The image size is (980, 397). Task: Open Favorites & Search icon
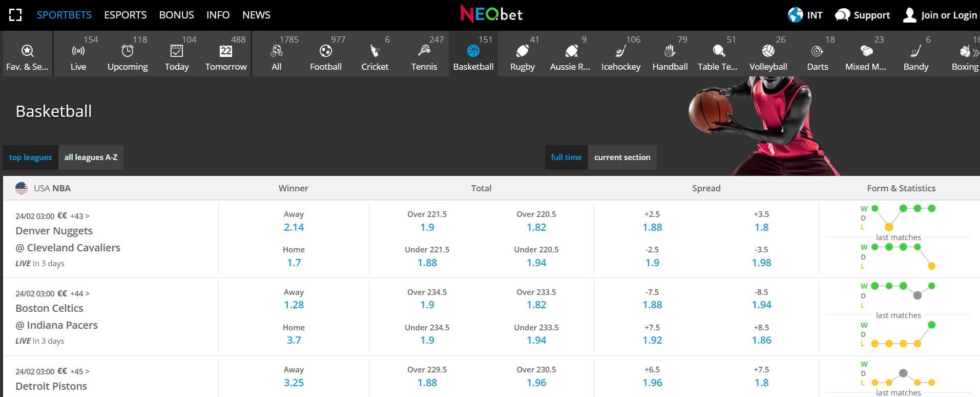tap(27, 51)
